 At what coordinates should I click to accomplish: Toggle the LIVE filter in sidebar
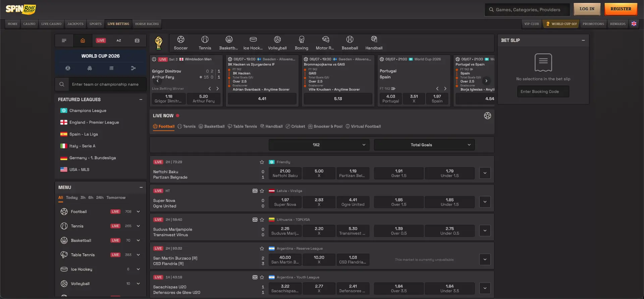coord(101,41)
